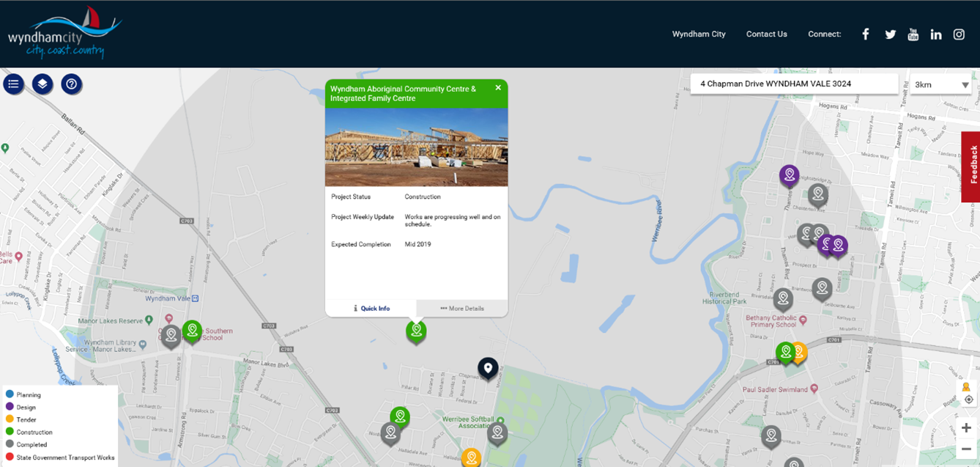Select the grey marker right of Werribee Softball Association
Image resolution: width=980 pixels, height=467 pixels.
[x=497, y=433]
